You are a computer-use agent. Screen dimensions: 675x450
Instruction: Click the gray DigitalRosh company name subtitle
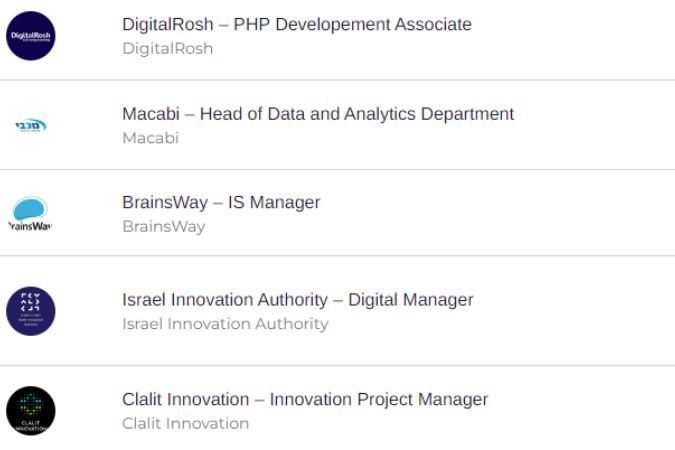[x=167, y=49]
